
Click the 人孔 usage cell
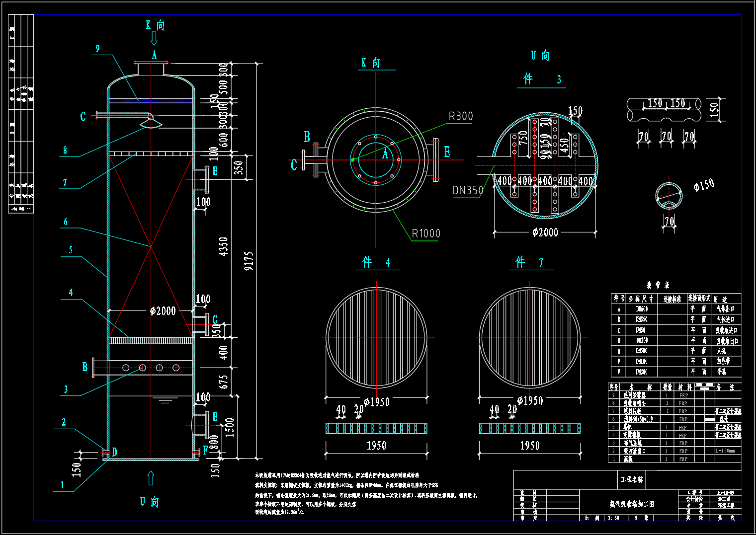[721, 351]
